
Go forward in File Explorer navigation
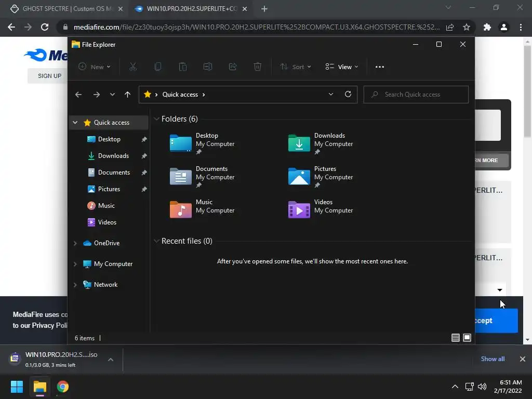tap(97, 95)
